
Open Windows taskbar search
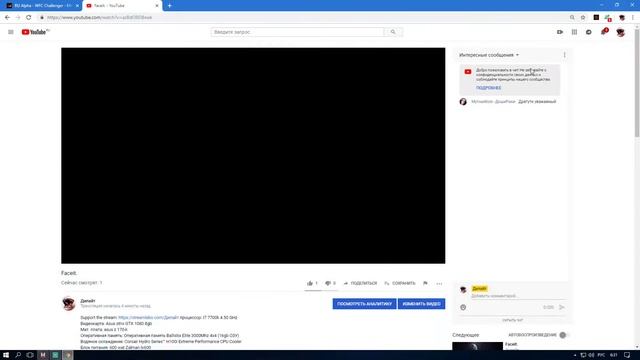point(18,355)
